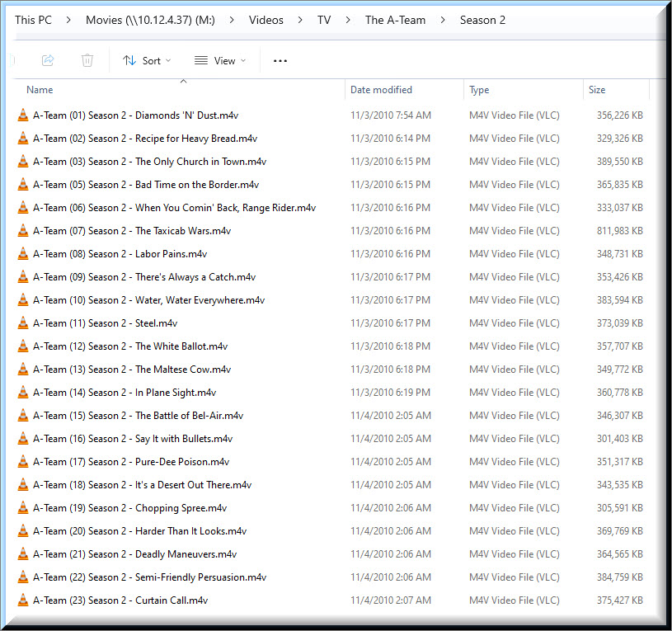Viewport: 672px width, 631px height.
Task: Click the VLC icon for The Battle of Bel-Air
Action: 23,416
